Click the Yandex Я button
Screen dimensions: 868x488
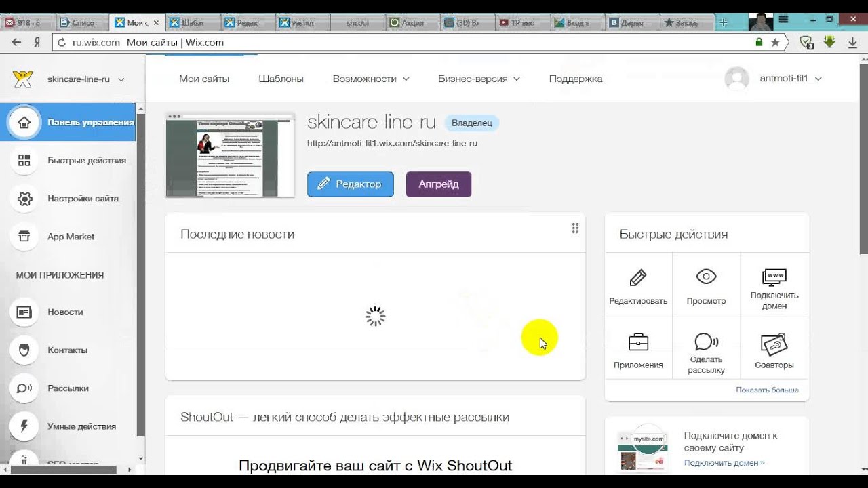[37, 42]
